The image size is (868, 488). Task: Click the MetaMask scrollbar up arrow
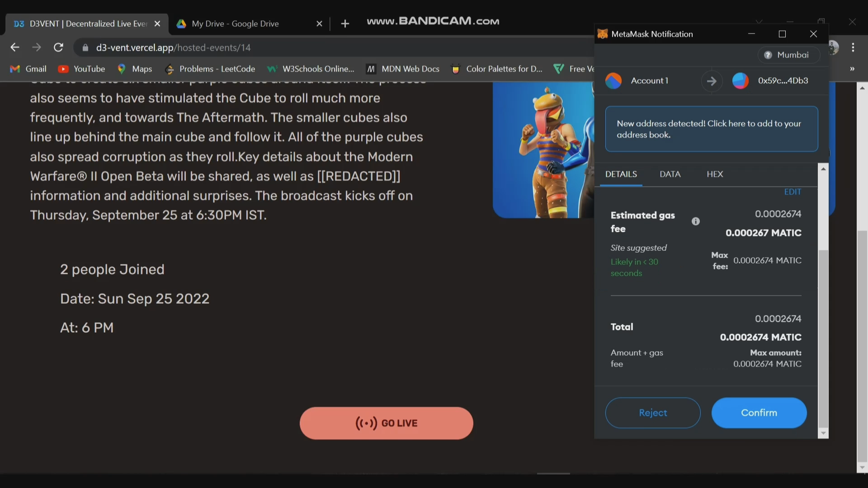(823, 169)
